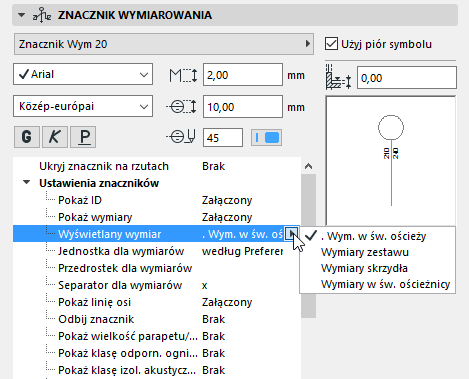Collapse the Znacznik Wymiarowania panel arrow
469x379 pixels.
[x=22, y=15]
